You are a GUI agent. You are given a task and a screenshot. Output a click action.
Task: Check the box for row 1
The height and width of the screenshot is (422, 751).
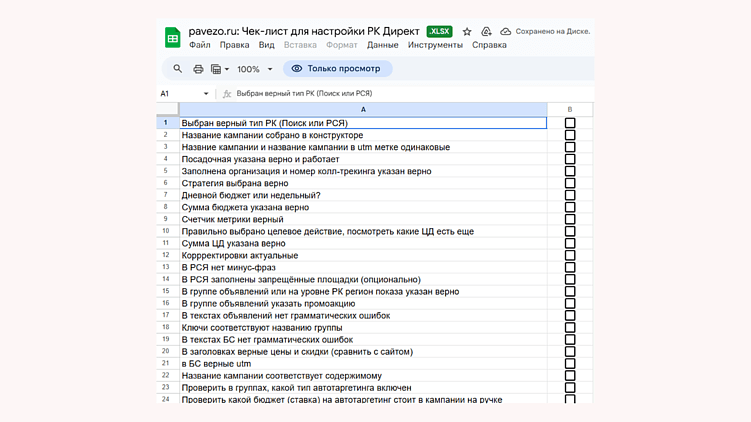[570, 123]
